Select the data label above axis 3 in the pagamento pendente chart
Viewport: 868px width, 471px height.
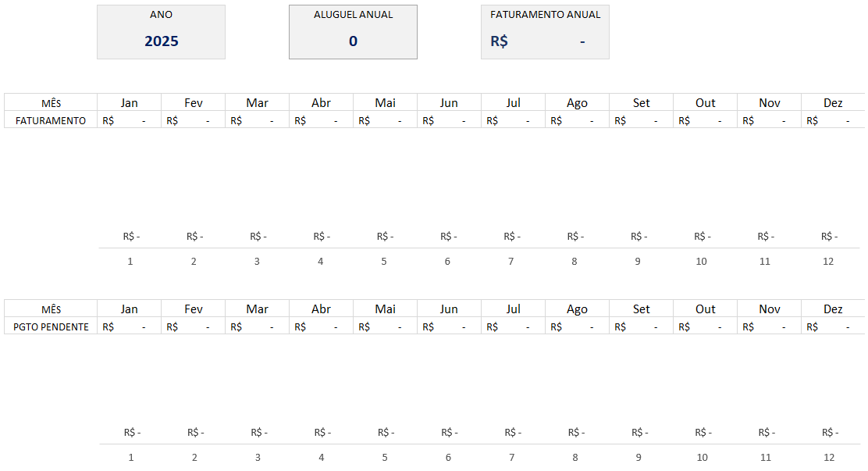258,433
